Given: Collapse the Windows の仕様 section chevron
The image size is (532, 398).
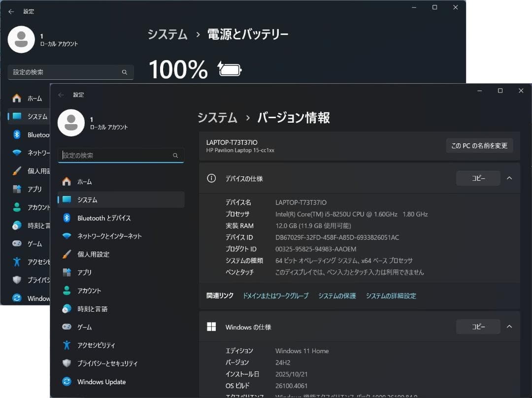Looking at the screenshot, I should [509, 327].
